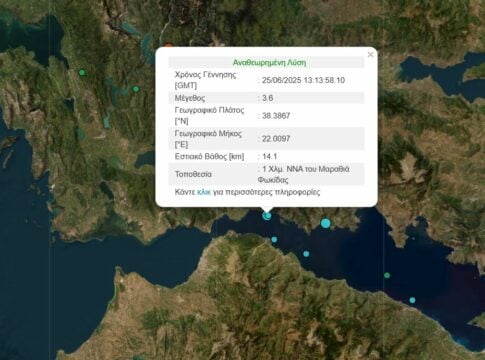Select the green marker closest to the popup's left edge
Image resolution: width=485 pixels, height=360 pixels.
click(136, 89)
